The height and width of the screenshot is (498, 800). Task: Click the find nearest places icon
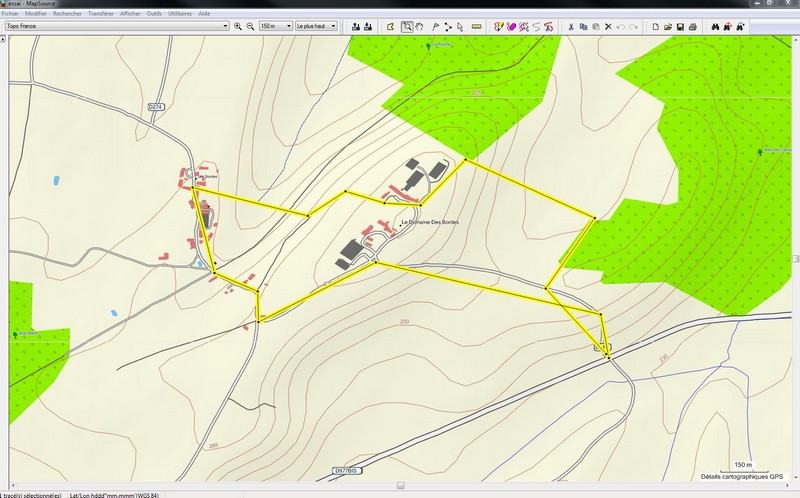click(x=728, y=26)
